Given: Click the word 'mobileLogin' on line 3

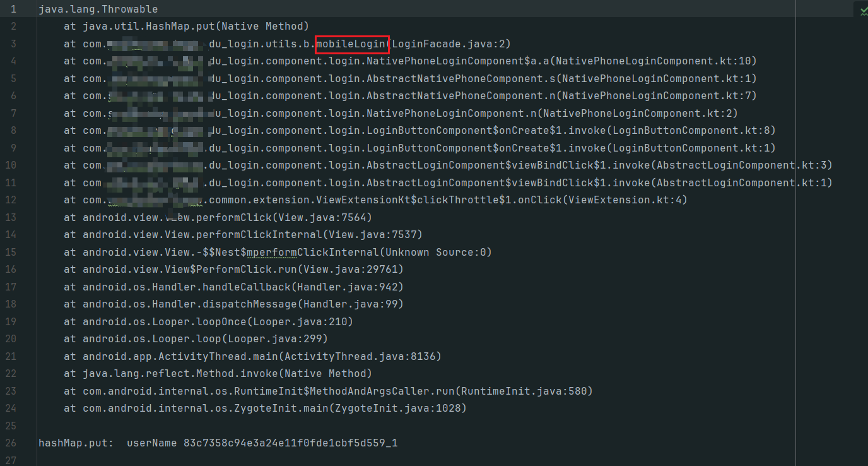Looking at the screenshot, I should pyautogui.click(x=350, y=44).
